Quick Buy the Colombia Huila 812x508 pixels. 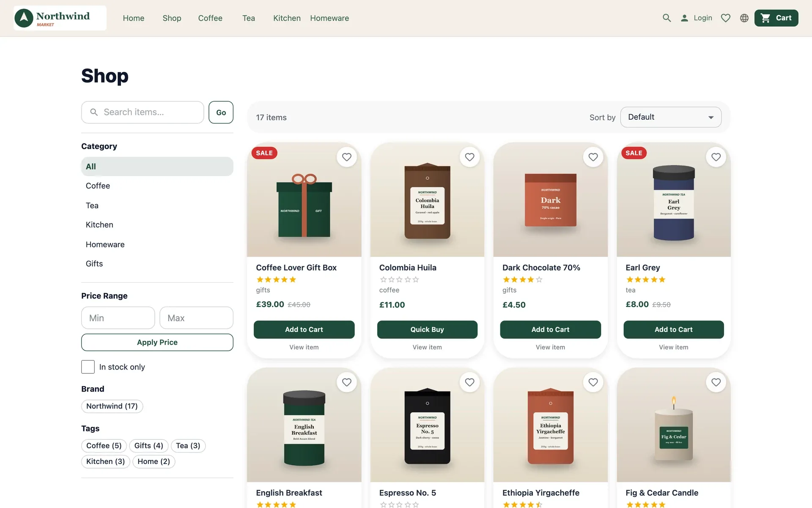coord(427,329)
